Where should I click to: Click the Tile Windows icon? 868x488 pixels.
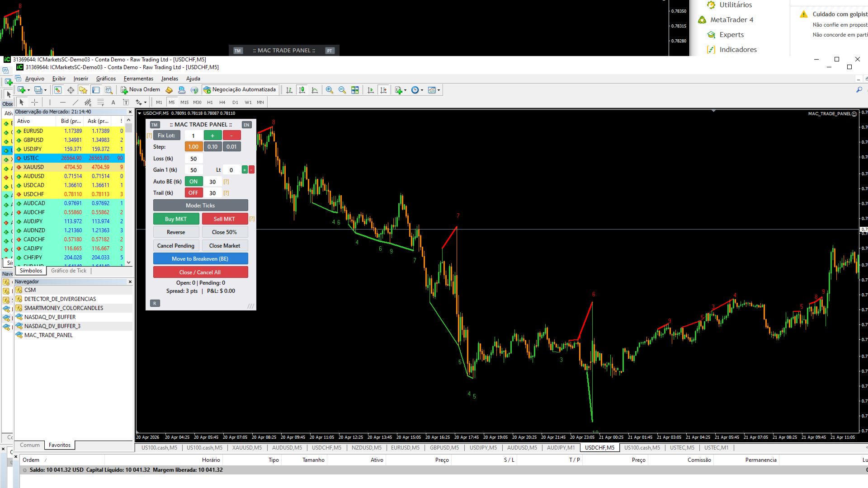click(355, 90)
